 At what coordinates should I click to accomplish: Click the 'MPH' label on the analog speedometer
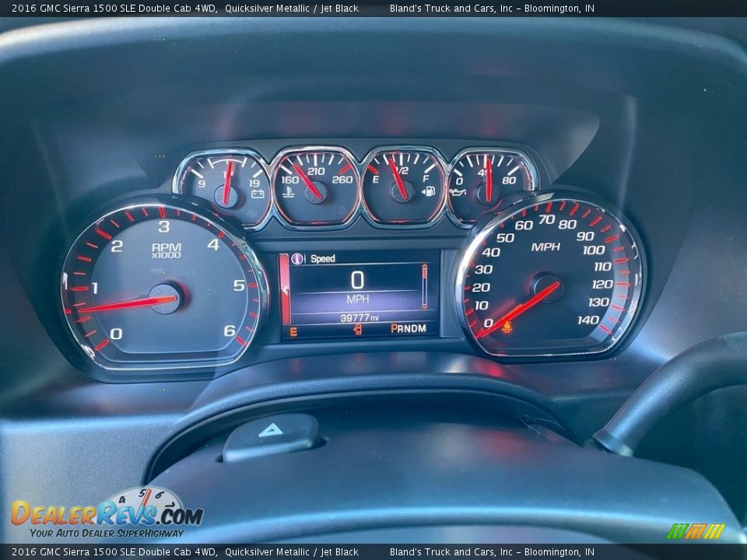coord(545,247)
